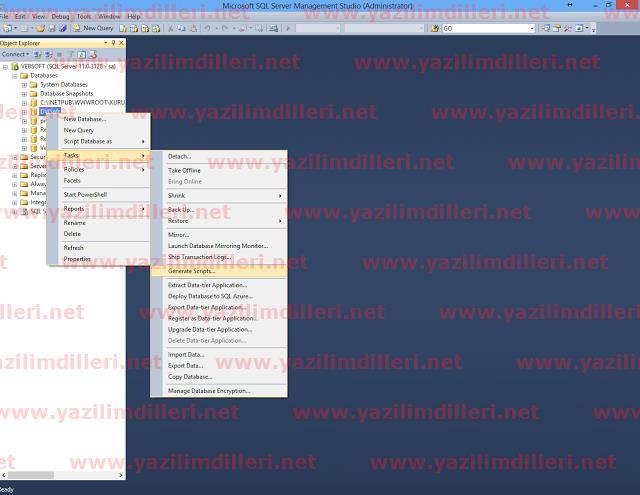Viewport: 640px width, 495px height.
Task: Choose Start PowerShell in context menu
Action: click(x=99, y=195)
